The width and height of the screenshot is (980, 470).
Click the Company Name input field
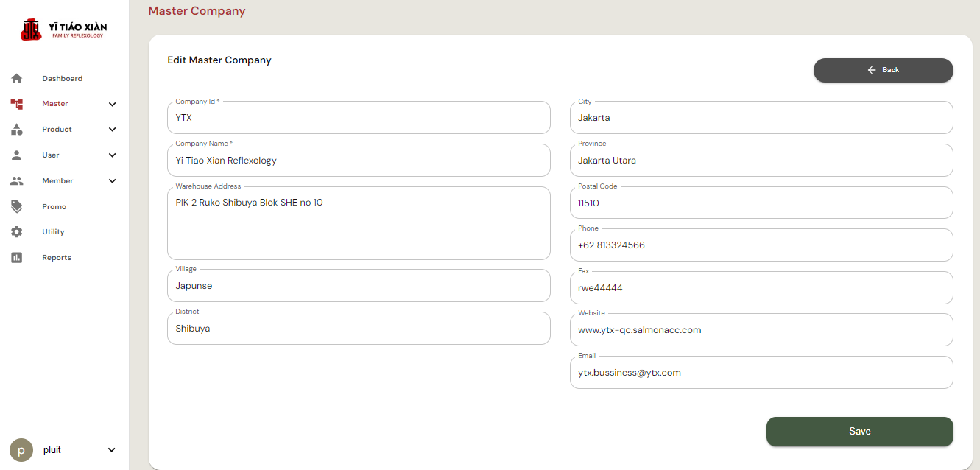tap(359, 161)
